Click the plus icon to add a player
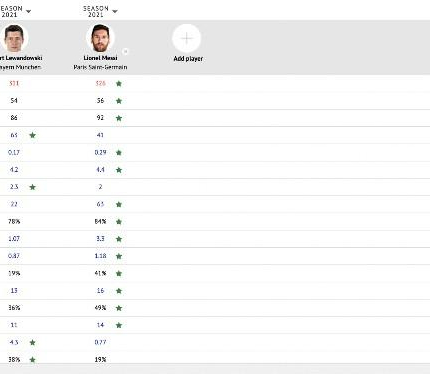 [x=187, y=38]
